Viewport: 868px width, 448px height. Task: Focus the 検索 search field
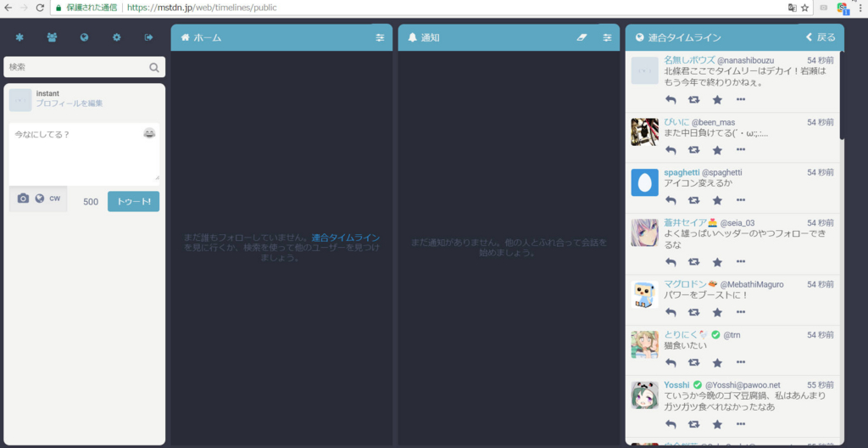click(x=84, y=67)
